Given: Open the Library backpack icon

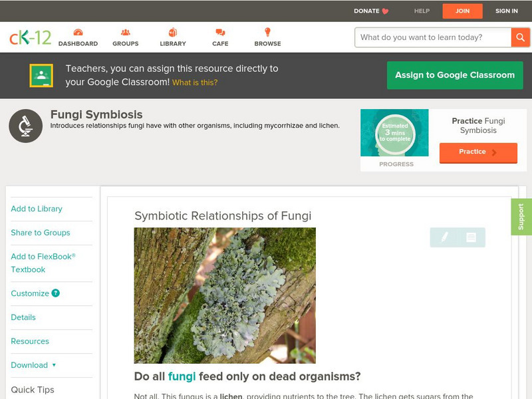Looking at the screenshot, I should 173,32.
